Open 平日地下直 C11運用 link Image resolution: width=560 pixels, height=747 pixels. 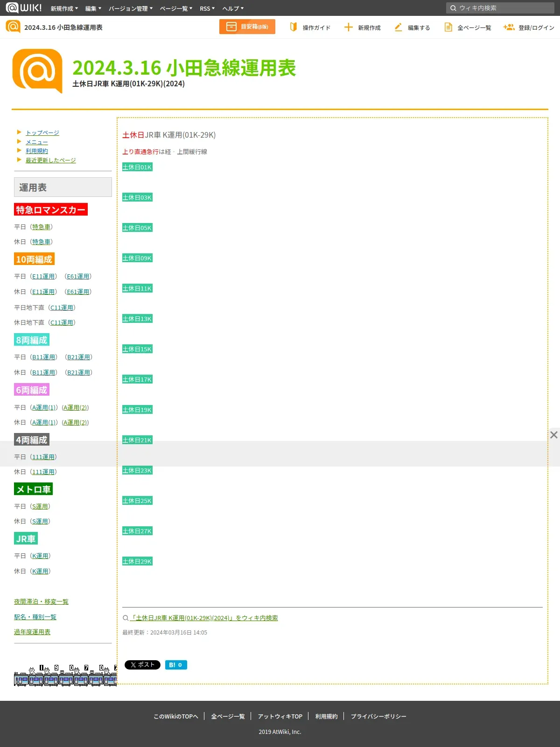click(62, 307)
